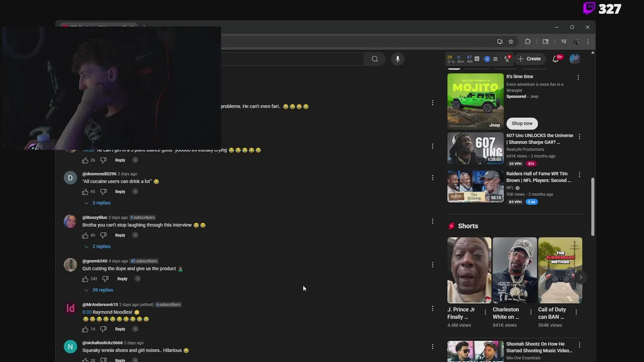Bookmark this page with star icon

[x=511, y=42]
